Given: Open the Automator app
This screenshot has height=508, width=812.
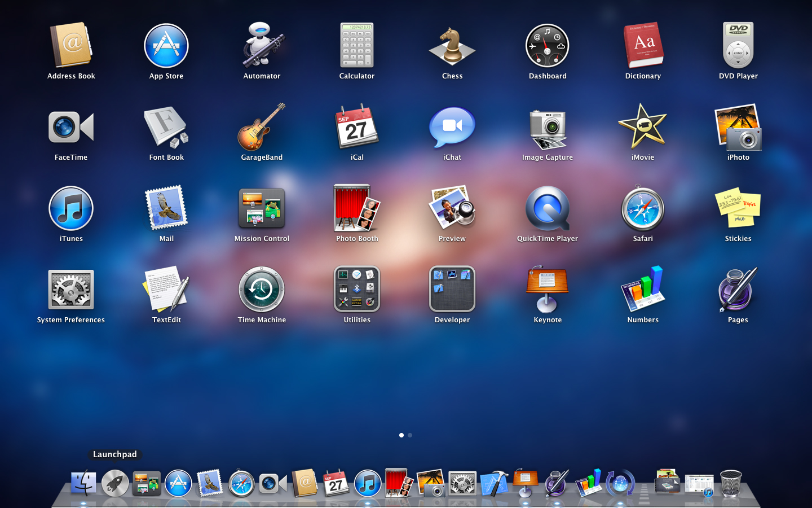Looking at the screenshot, I should pyautogui.click(x=262, y=46).
